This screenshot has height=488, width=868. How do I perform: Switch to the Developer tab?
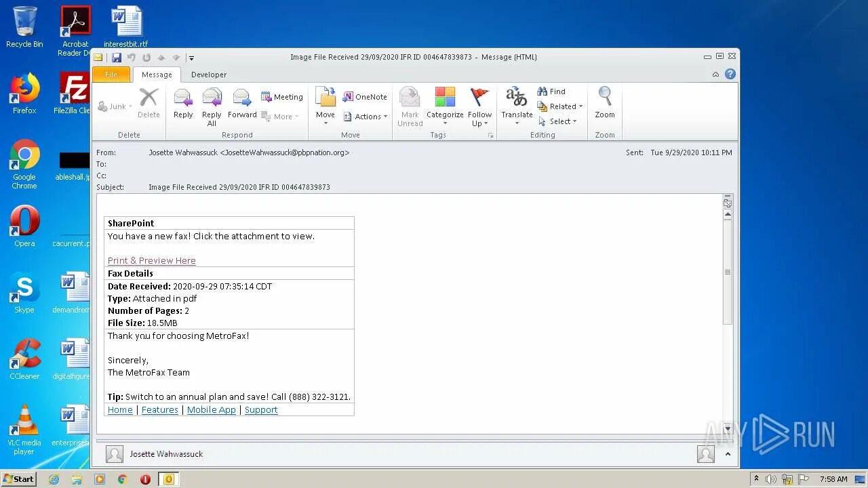tap(209, 75)
